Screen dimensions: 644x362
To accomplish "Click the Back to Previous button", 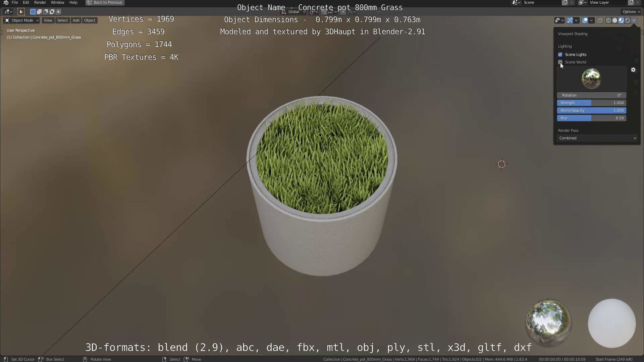I will click(x=105, y=2).
